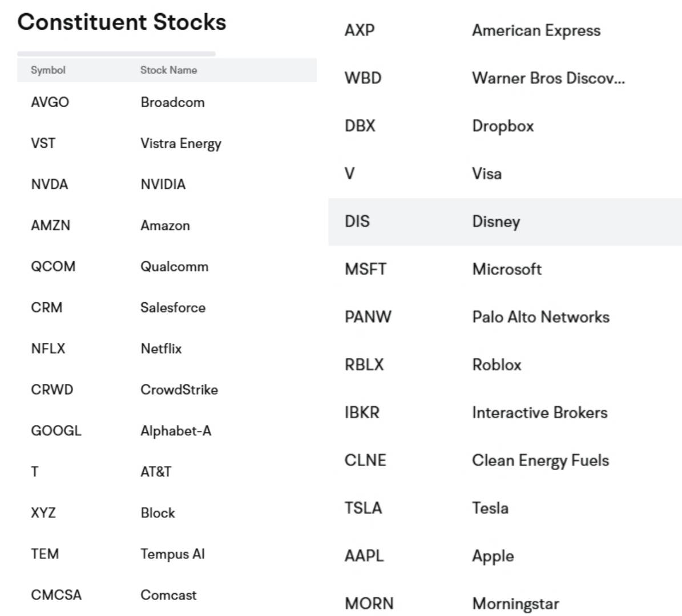682x616 pixels.
Task: Click the Interactive Brokers stock name
Action: coord(539,413)
